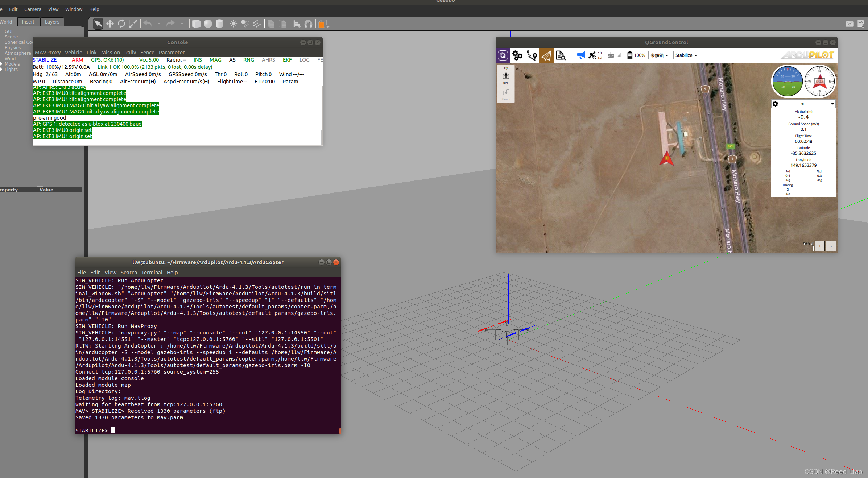Activate Gazebo scale mode tool
This screenshot has height=478, width=868.
(133, 24)
